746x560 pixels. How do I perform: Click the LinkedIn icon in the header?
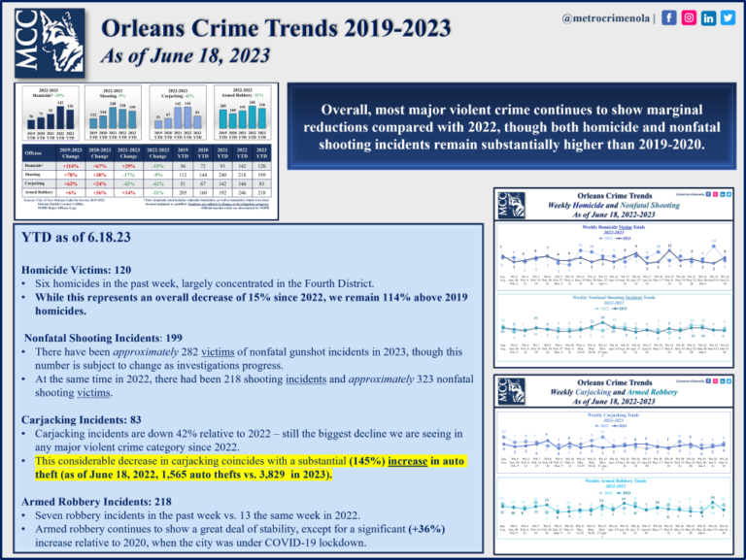(x=709, y=18)
